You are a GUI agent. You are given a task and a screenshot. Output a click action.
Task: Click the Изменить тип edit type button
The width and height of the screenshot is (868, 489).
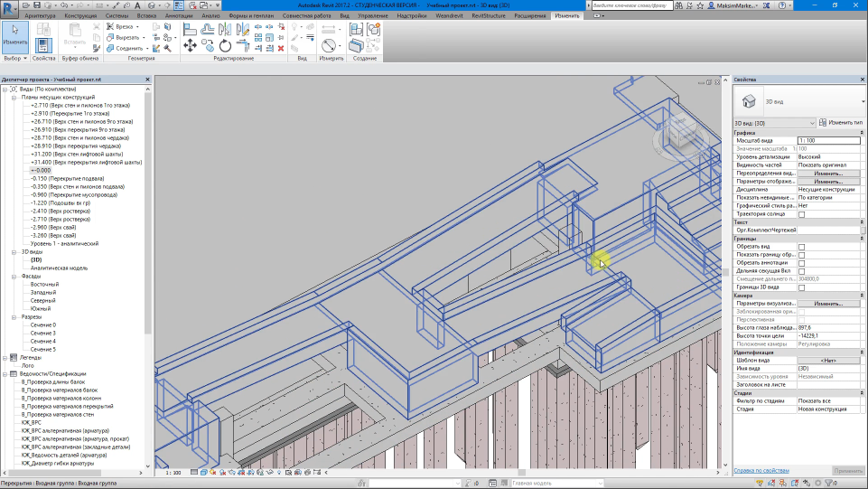(x=840, y=122)
